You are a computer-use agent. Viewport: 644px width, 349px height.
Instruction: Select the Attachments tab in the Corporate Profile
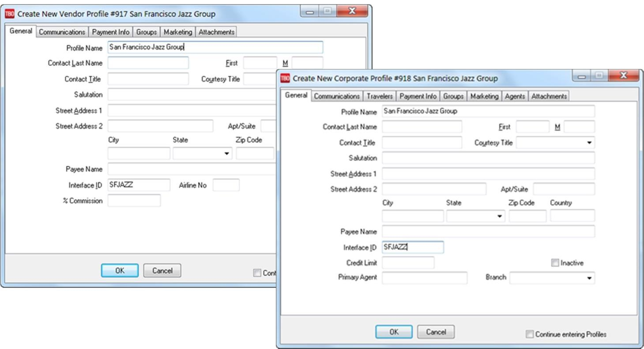549,96
